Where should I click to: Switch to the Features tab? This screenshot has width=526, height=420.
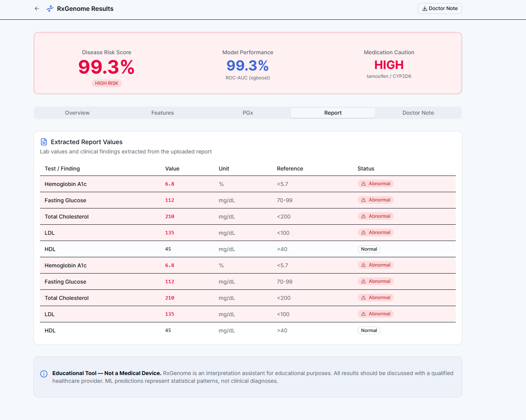pos(163,113)
